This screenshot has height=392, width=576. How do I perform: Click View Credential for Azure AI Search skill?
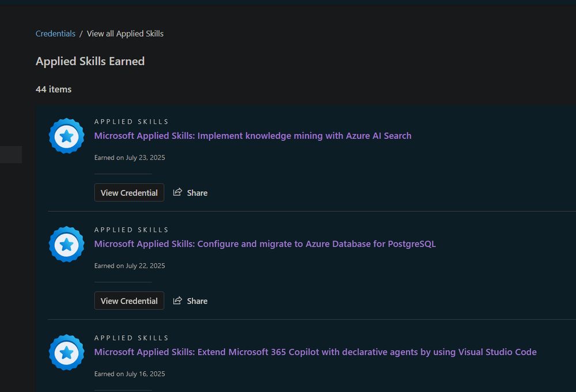pos(129,193)
